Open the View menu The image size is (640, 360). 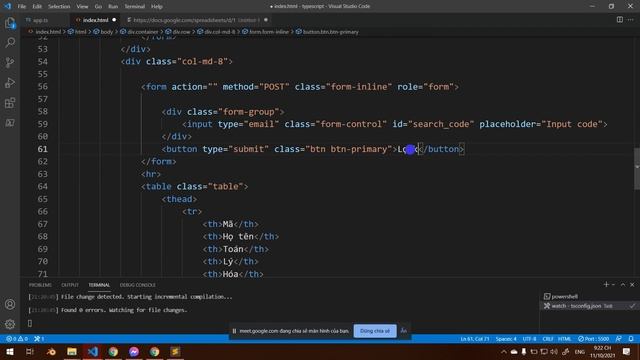tap(82, 7)
